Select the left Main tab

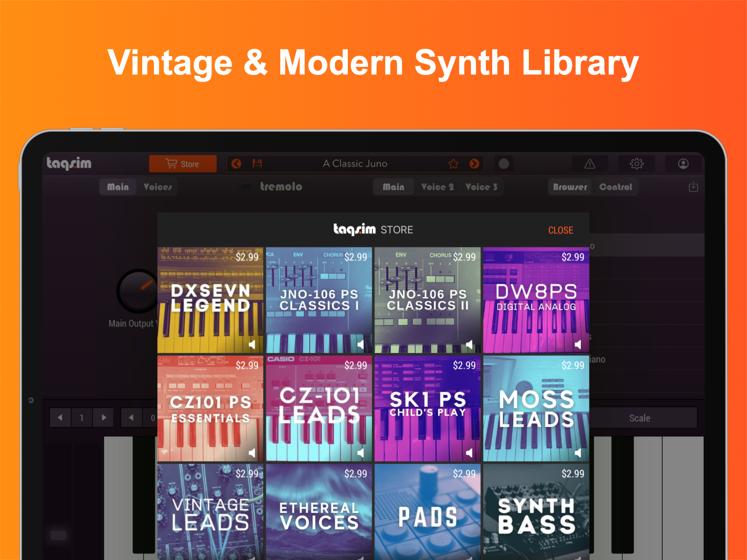click(118, 187)
